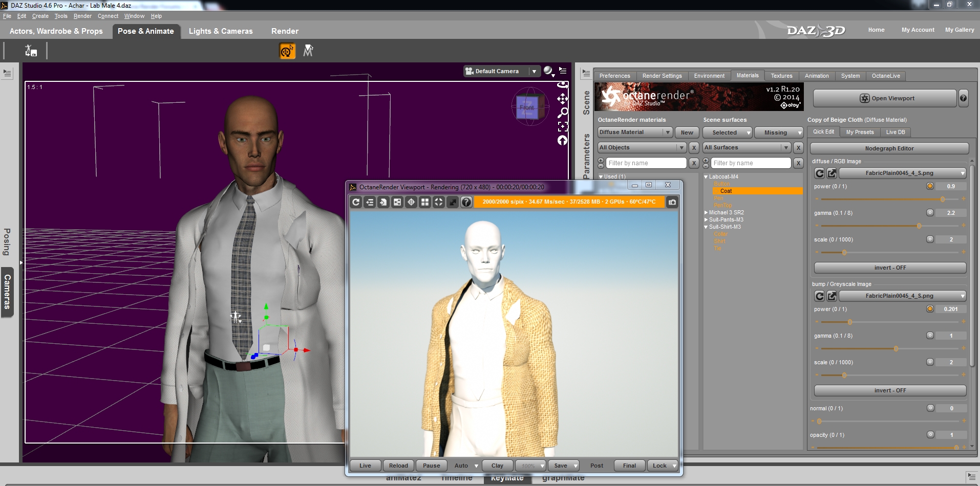Toggle the bump power node button
This screenshot has width=980, height=486.
930,309
